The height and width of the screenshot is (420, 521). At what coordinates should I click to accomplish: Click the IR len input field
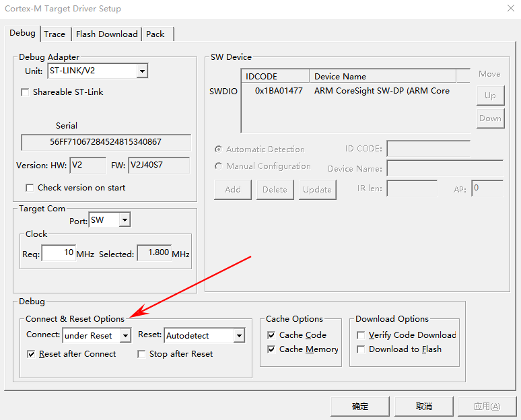coord(413,188)
